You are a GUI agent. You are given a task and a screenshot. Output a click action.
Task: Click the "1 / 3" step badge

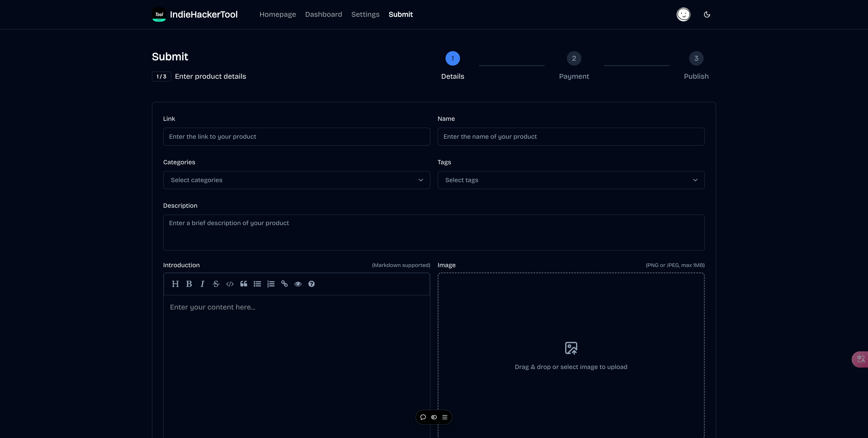161,76
